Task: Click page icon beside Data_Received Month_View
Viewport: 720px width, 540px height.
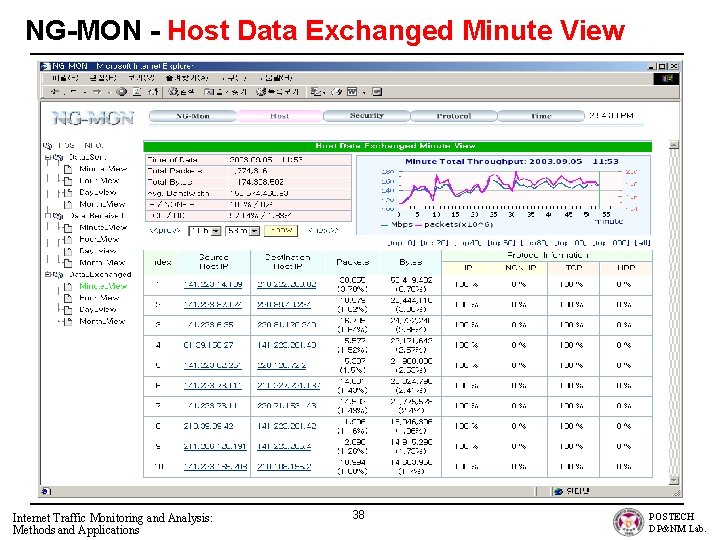Action: 68,263
